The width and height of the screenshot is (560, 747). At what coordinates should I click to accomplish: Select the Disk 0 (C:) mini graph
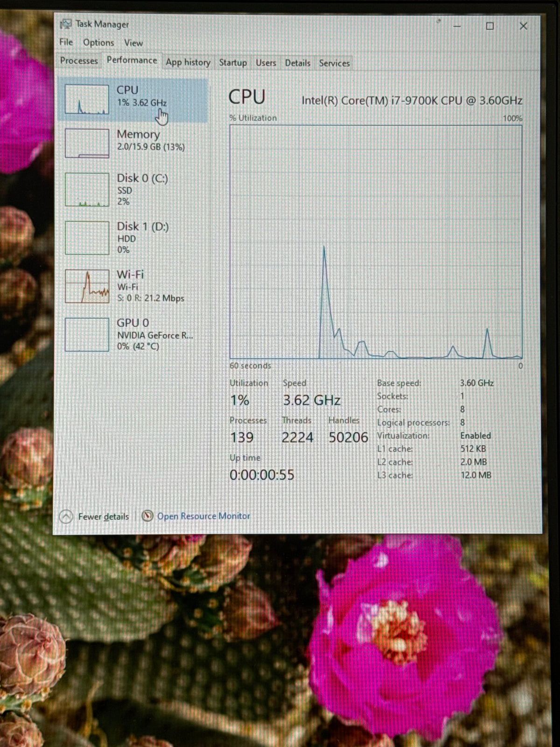87,190
